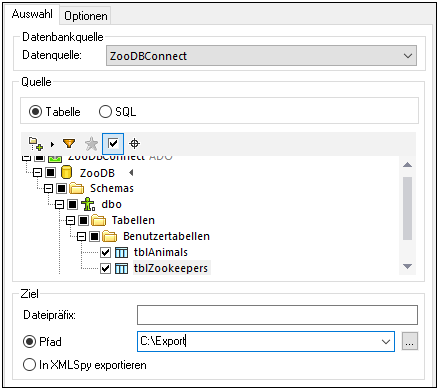
Task: Click the ZooDB database cylinder icon
Action: click(66, 172)
